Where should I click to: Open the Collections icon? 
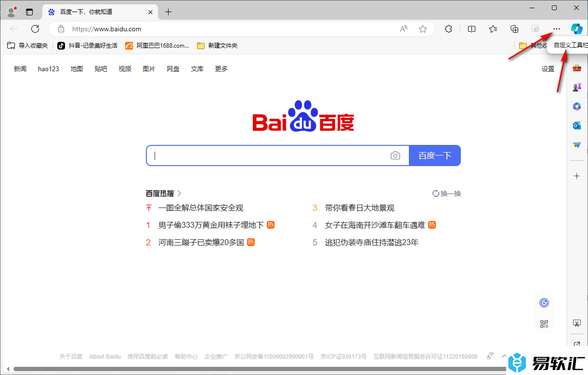click(x=514, y=29)
